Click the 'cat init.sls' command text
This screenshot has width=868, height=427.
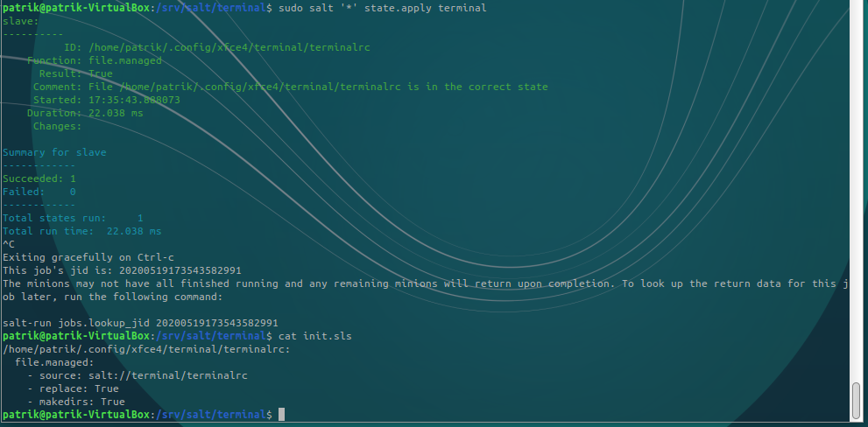pos(314,336)
